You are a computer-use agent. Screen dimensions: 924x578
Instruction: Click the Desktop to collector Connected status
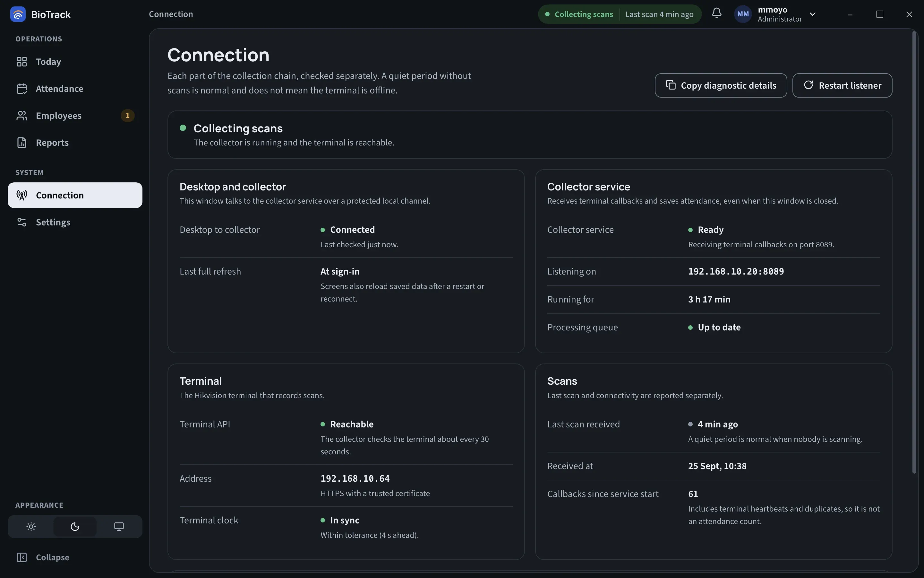347,230
